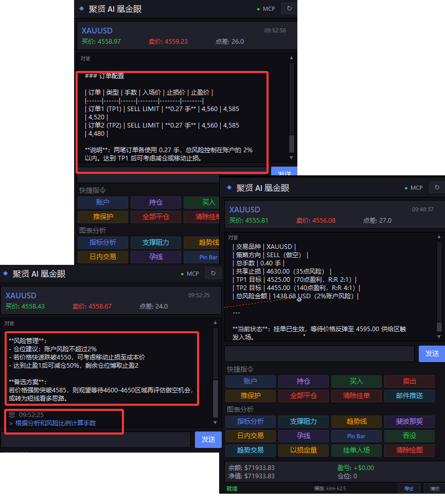Click 卖价: 4556.08 text
This screenshot has width=445, height=504.
point(316,221)
